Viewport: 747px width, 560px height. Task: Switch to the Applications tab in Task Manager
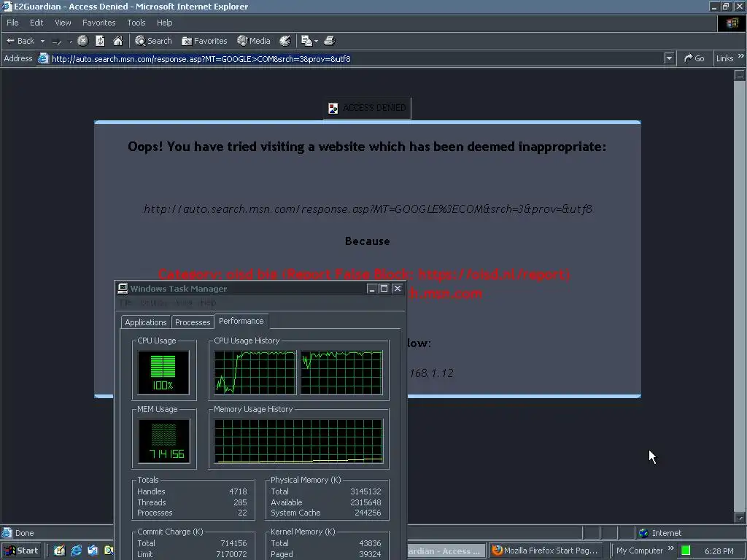(145, 322)
